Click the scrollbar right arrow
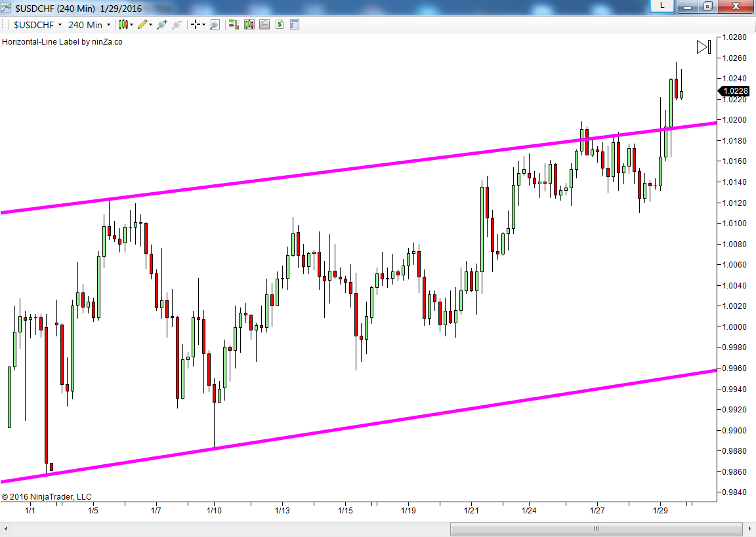756x537 pixels. pos(749,528)
